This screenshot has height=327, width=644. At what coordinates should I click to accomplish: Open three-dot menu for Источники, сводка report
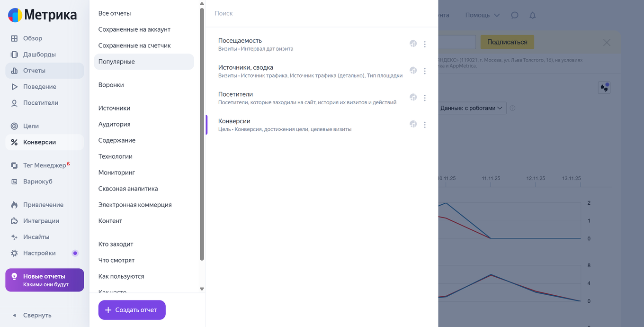pos(425,71)
